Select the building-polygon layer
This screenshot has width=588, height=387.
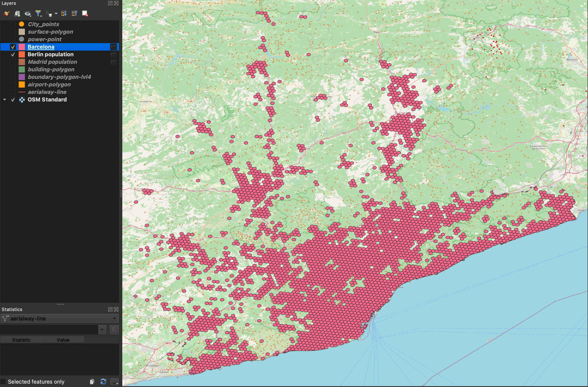pos(51,70)
